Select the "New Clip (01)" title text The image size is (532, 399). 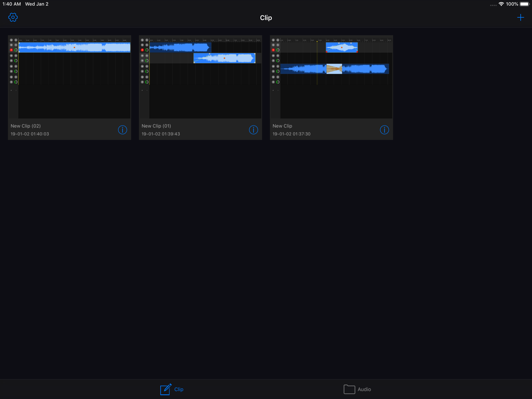click(157, 126)
